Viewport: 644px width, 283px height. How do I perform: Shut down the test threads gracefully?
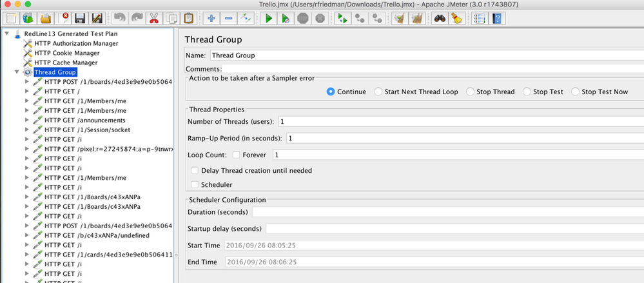(x=320, y=19)
